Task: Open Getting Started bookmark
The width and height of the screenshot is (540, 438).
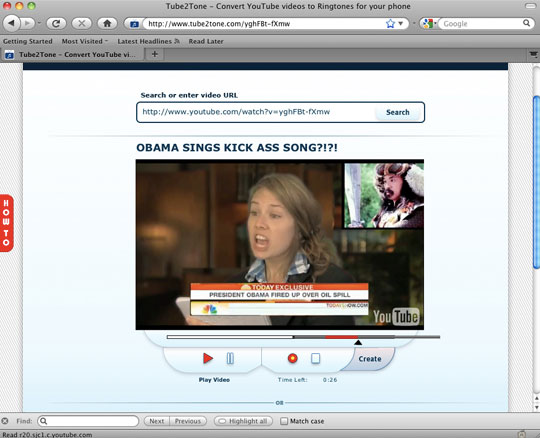Action: click(28, 41)
